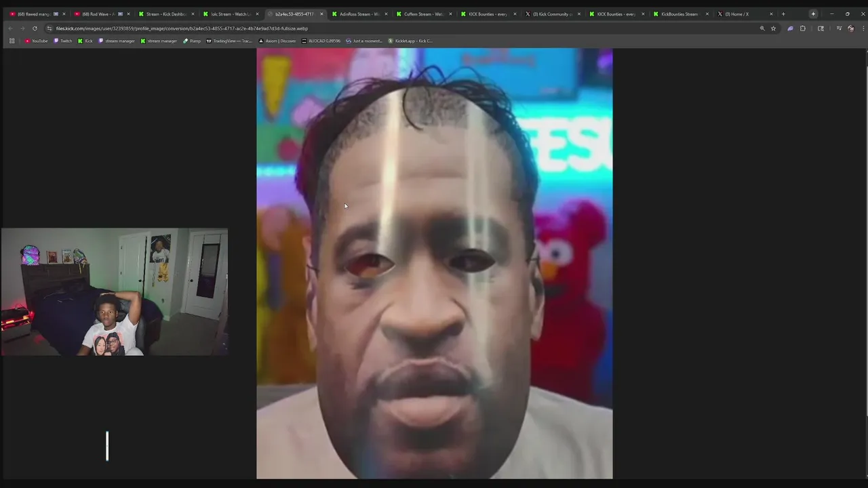Close the Kick Community tab
This screenshot has width=868, height=488.
tap(578, 14)
